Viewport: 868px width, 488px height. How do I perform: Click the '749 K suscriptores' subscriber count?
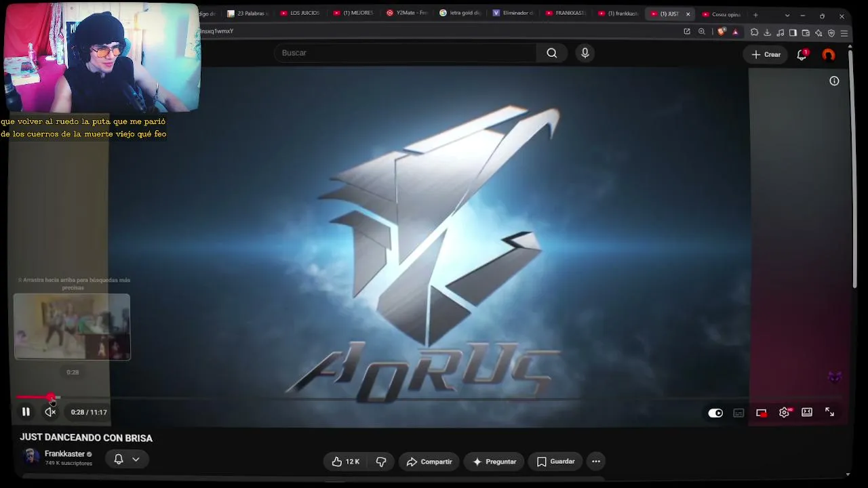[x=68, y=464]
